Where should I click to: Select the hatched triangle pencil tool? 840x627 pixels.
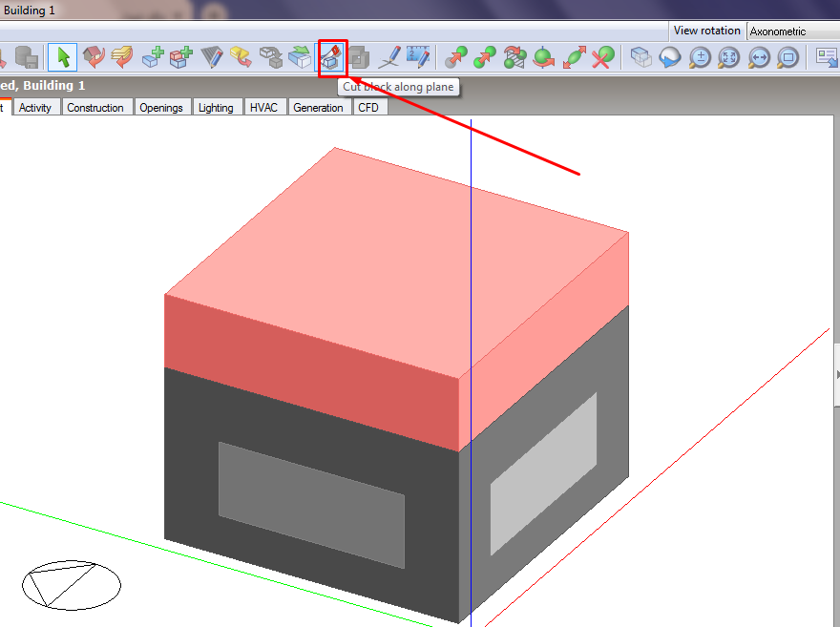coord(212,57)
